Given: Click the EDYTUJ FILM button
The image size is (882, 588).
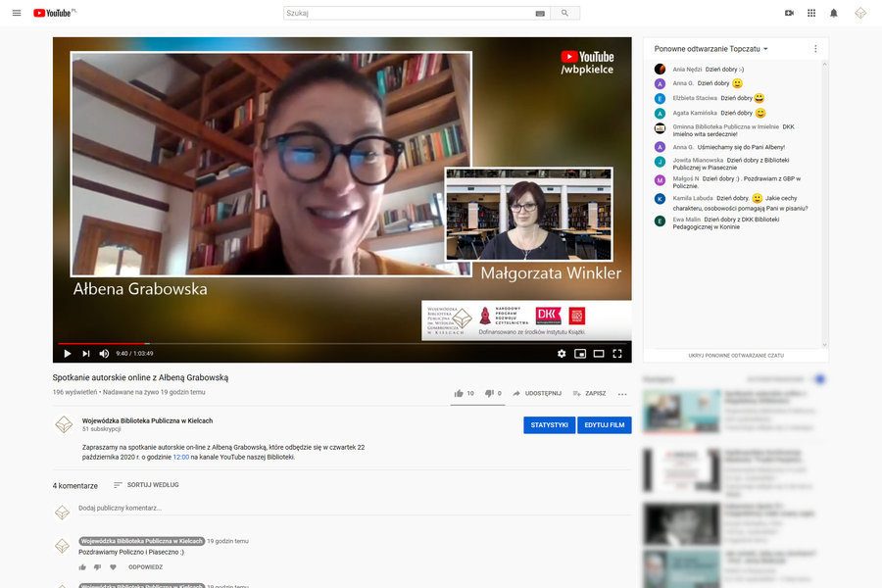Looking at the screenshot, I should (604, 425).
